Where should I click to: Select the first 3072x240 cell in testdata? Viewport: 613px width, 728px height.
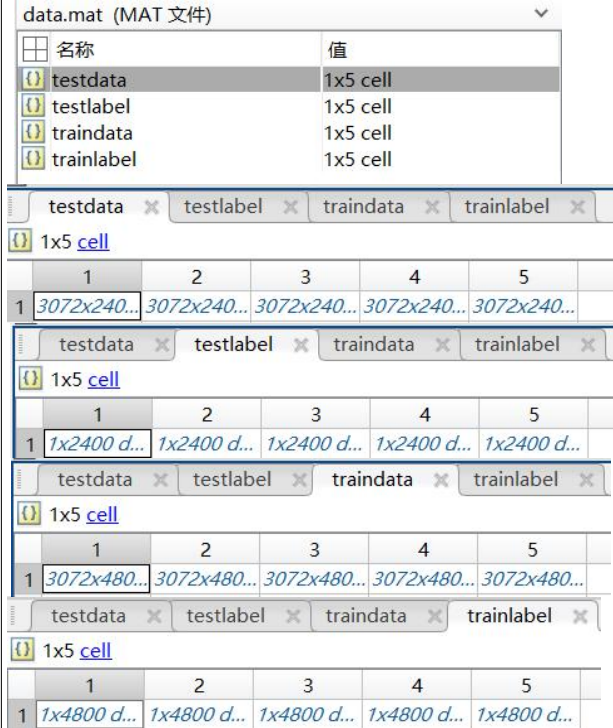(x=87, y=307)
